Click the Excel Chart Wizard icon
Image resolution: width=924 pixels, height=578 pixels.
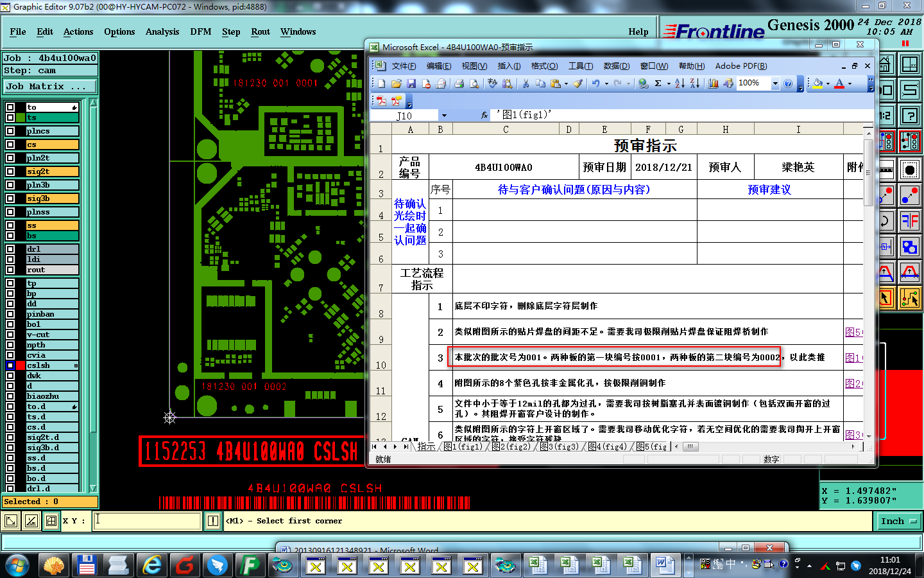tap(714, 83)
